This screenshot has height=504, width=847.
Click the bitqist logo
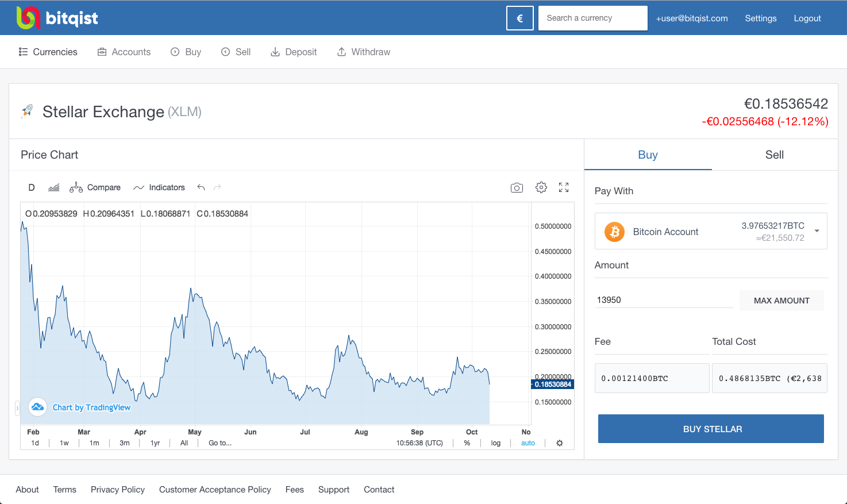tap(57, 18)
